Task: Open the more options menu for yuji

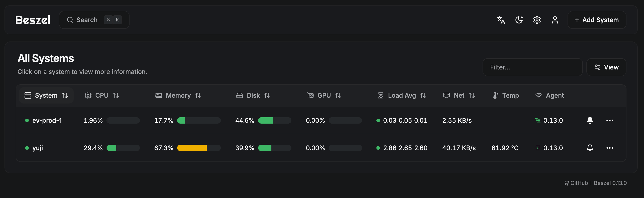Action: click(610, 148)
